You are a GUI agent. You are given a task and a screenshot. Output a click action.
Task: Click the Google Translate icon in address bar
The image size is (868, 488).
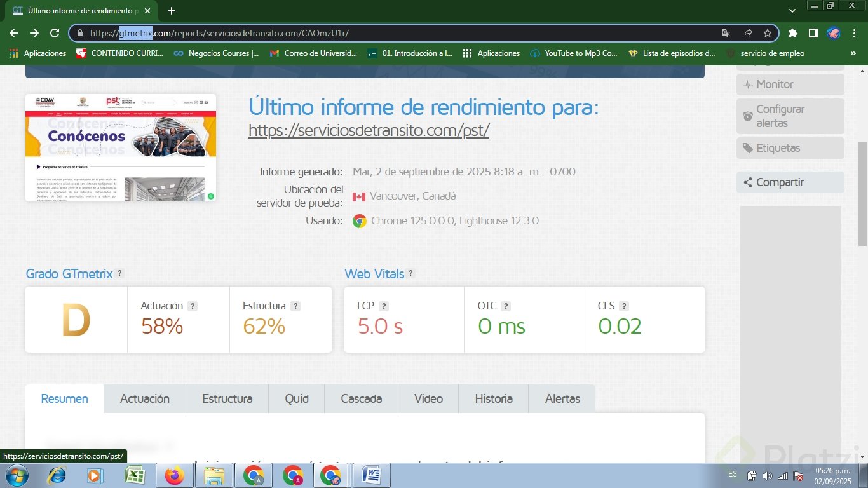click(727, 33)
